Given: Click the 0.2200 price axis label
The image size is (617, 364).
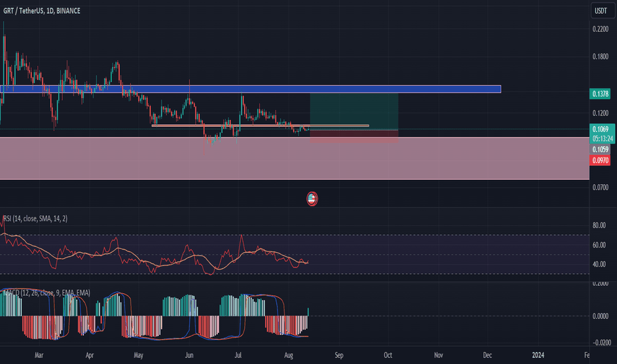Looking at the screenshot, I should [x=600, y=29].
